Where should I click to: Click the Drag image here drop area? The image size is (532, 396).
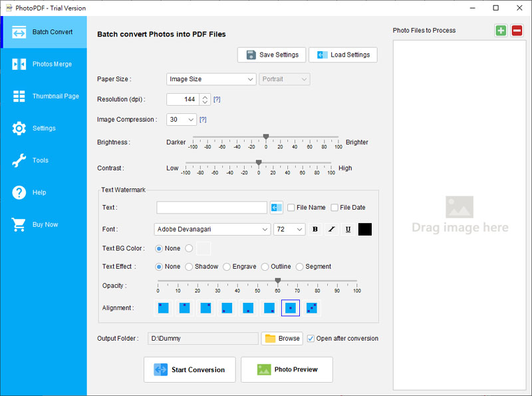tap(460, 216)
